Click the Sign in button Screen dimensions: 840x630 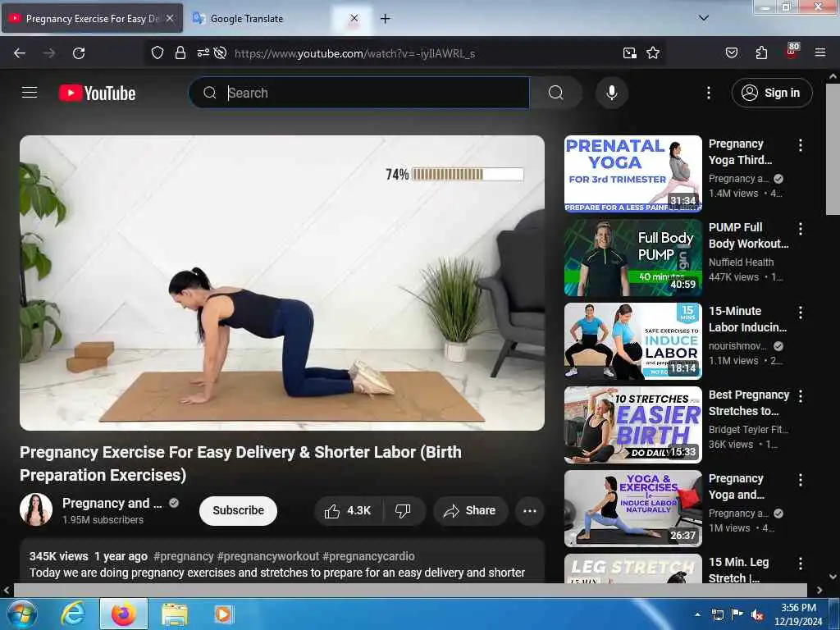[x=771, y=93]
